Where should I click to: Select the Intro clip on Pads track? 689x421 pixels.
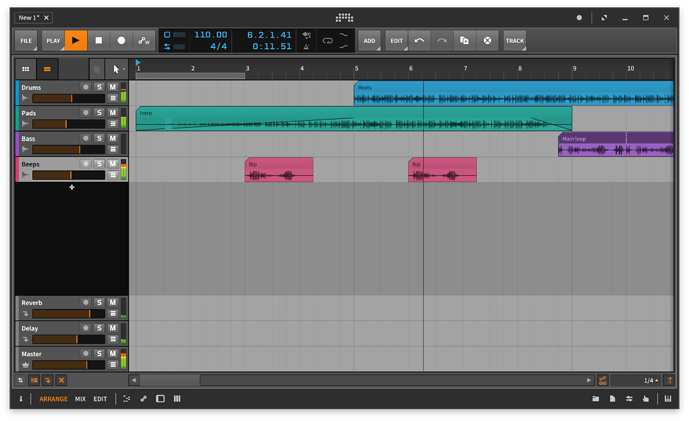(354, 119)
